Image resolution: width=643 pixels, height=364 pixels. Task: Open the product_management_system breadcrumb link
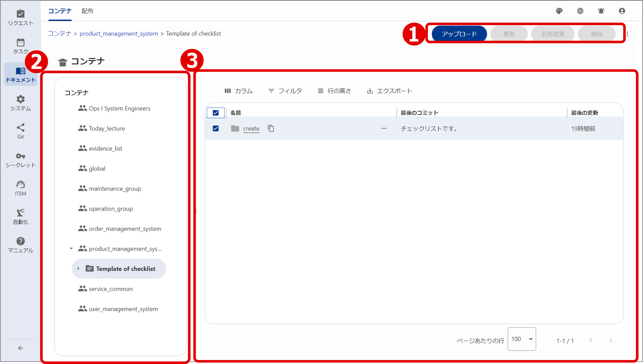pyautogui.click(x=119, y=33)
